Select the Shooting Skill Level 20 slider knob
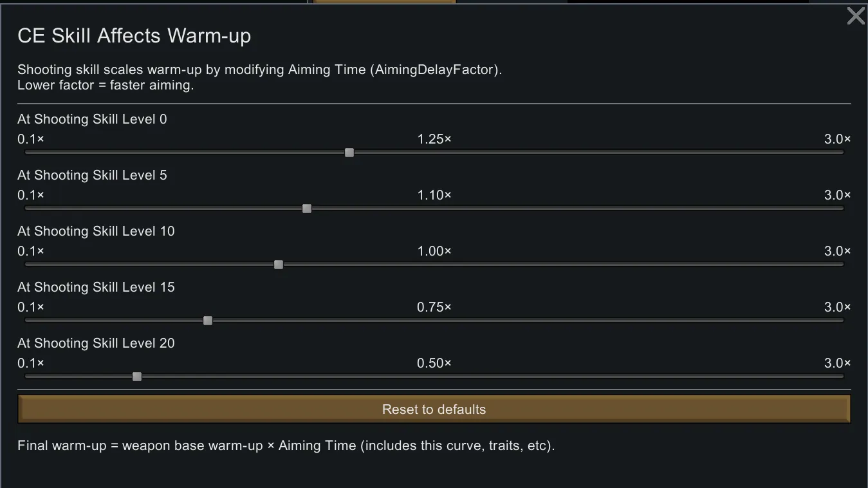Screen dimensions: 868x488 click(x=137, y=377)
